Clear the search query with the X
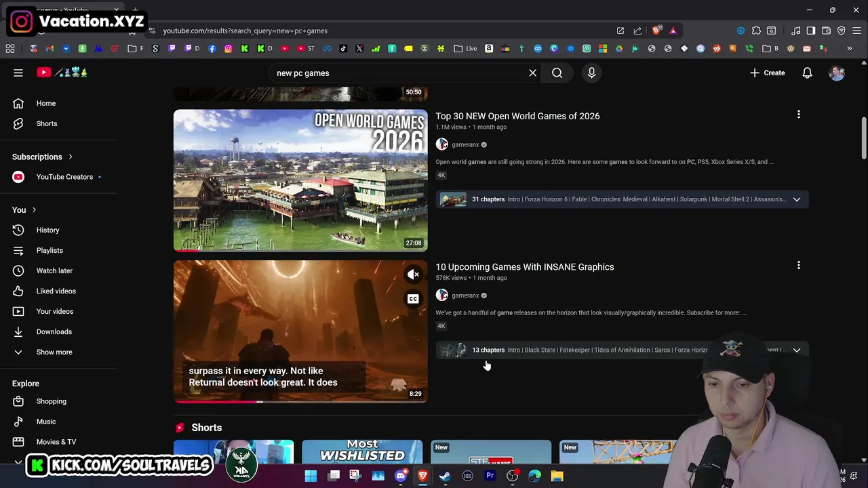This screenshot has height=488, width=868. 532,73
